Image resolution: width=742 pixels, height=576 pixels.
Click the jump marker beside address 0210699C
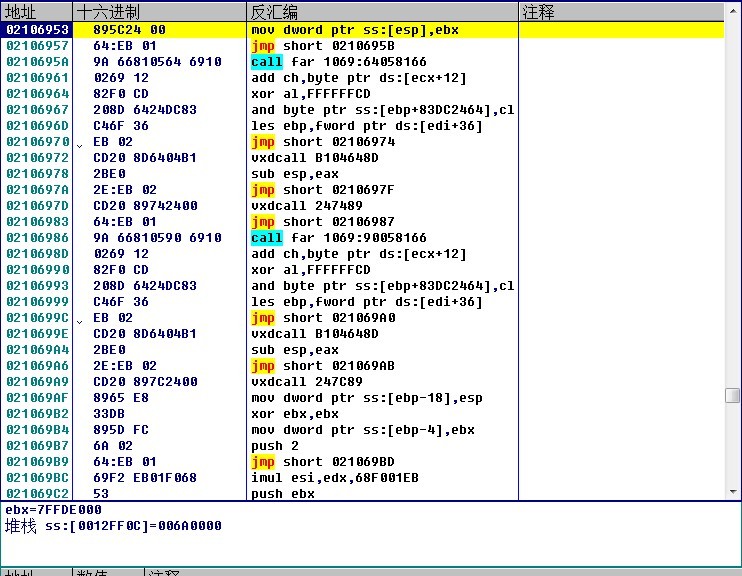(80, 321)
